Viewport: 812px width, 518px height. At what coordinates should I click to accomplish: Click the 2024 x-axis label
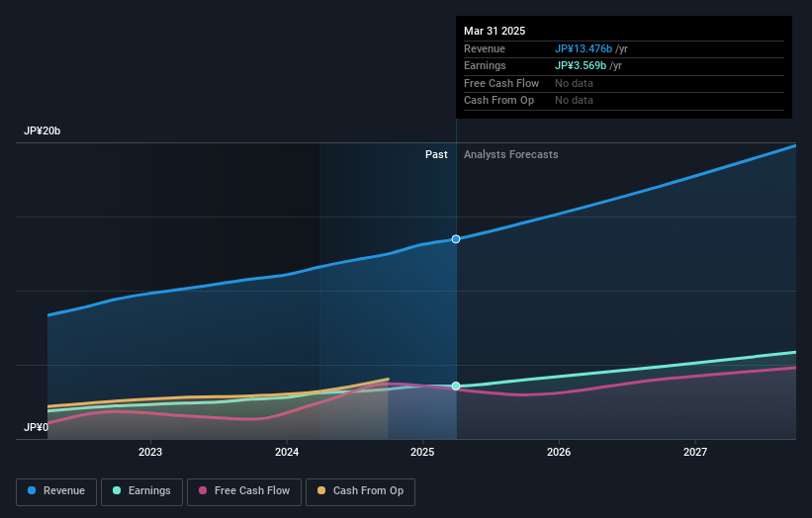[287, 453]
